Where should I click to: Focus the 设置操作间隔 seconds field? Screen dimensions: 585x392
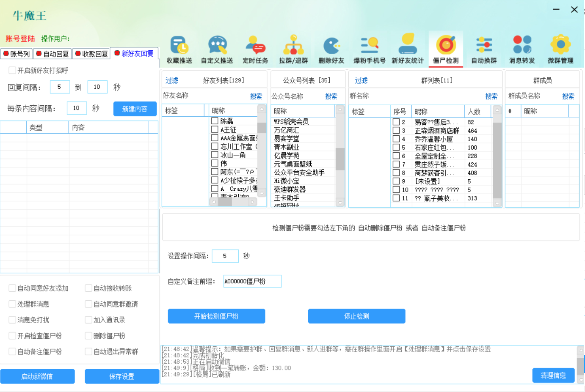pyautogui.click(x=225, y=256)
